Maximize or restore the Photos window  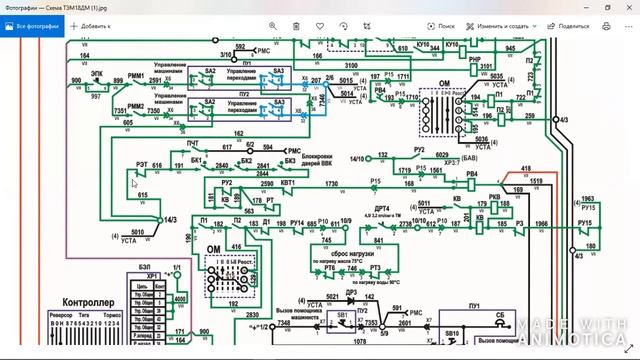607,8
